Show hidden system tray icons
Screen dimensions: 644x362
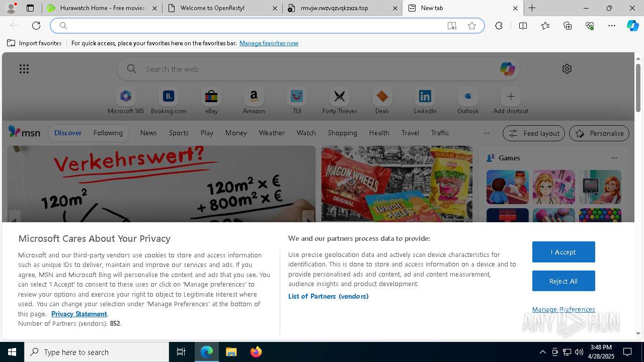click(x=542, y=352)
